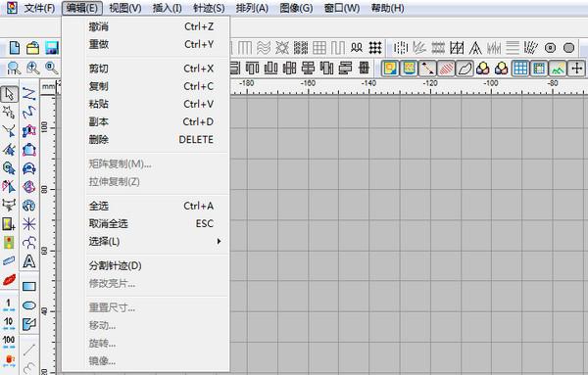Click the blue ruler measure tool

tap(9, 260)
